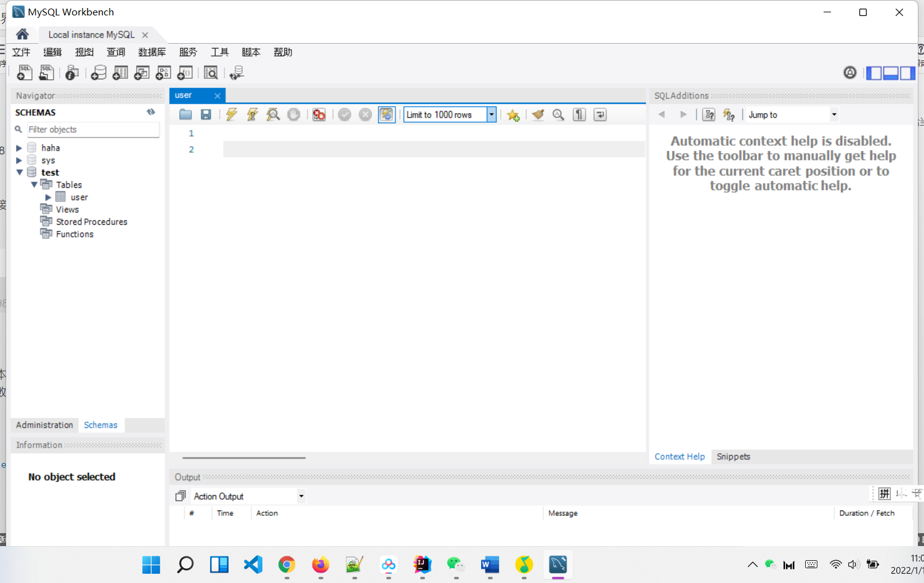Create a new function in active schema
Image resolution: width=924 pixels, height=583 pixels.
coord(185,73)
